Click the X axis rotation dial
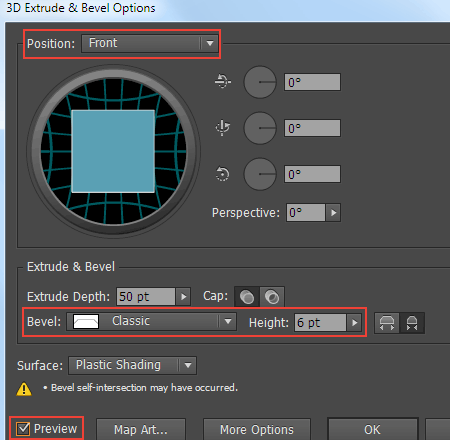The image size is (450, 440). click(x=260, y=82)
